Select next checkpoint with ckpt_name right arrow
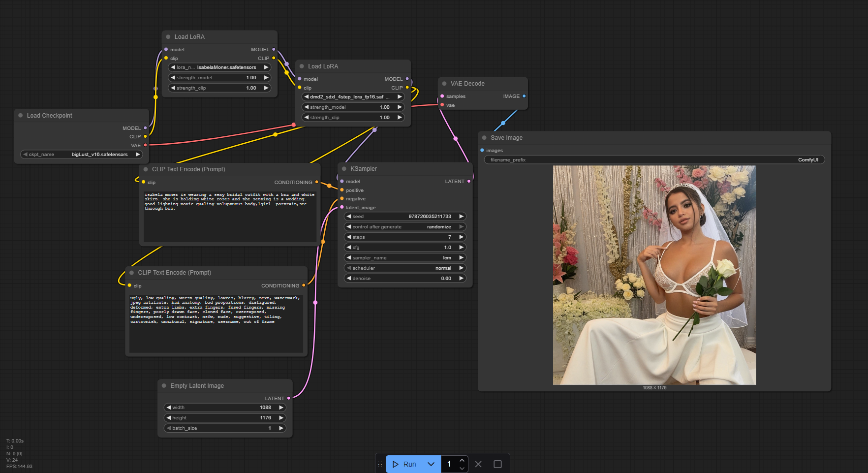Image resolution: width=868 pixels, height=473 pixels. coord(138,155)
